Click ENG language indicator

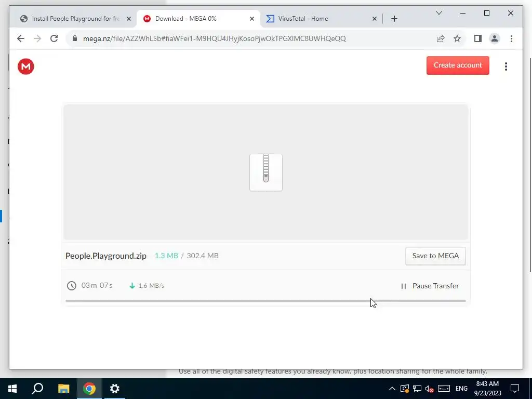click(461, 389)
